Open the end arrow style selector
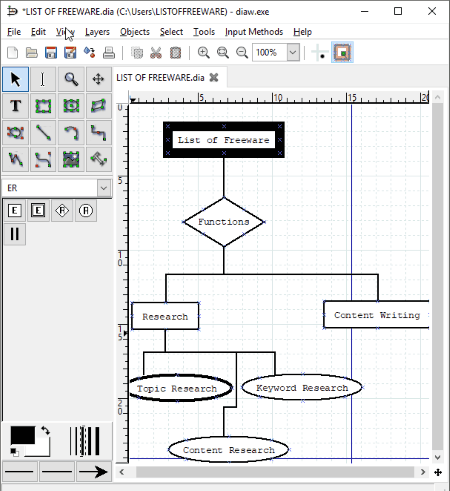 [x=93, y=472]
